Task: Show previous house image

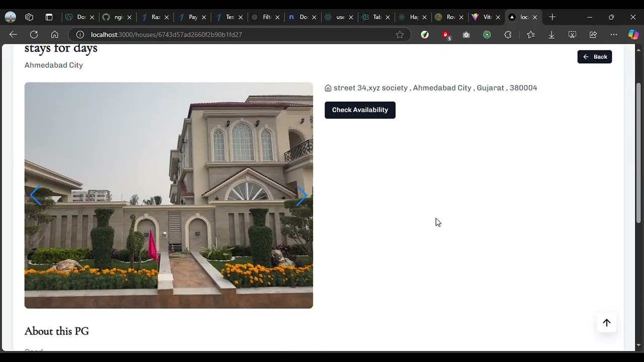Action: 35,195
